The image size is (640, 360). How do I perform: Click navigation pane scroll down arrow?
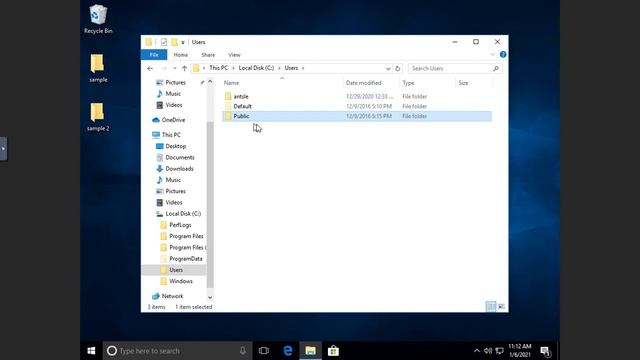click(210, 298)
